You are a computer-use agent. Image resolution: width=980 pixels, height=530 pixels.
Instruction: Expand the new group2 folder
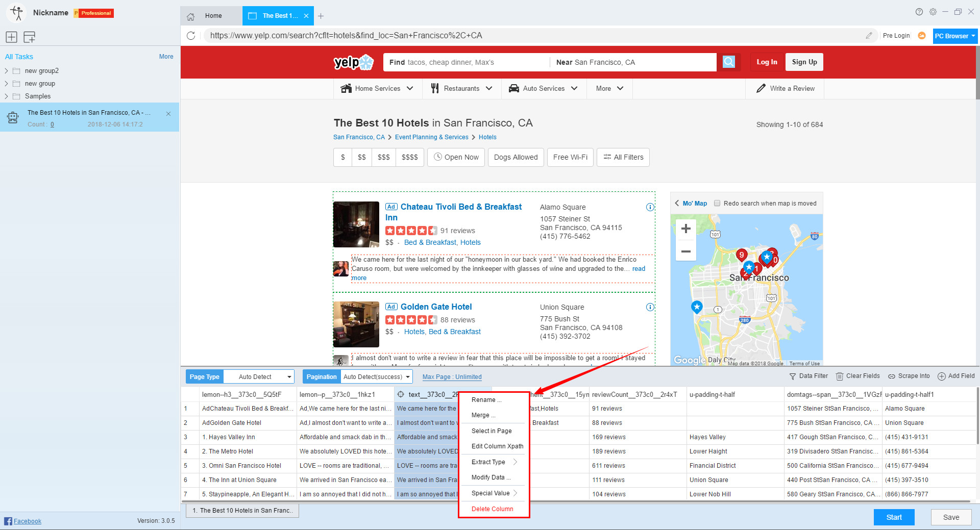[x=7, y=71]
